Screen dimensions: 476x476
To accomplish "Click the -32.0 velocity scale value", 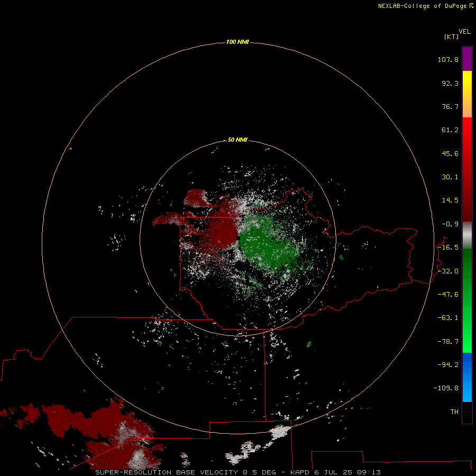I will click(x=448, y=271).
